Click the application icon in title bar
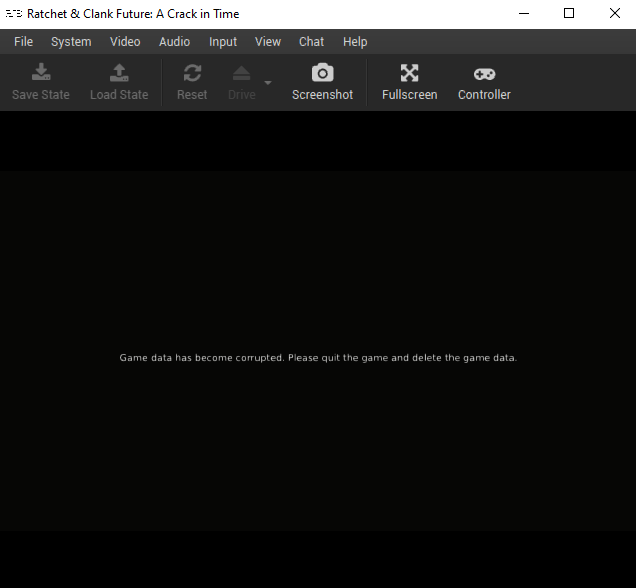The width and height of the screenshot is (636, 588). click(14, 14)
